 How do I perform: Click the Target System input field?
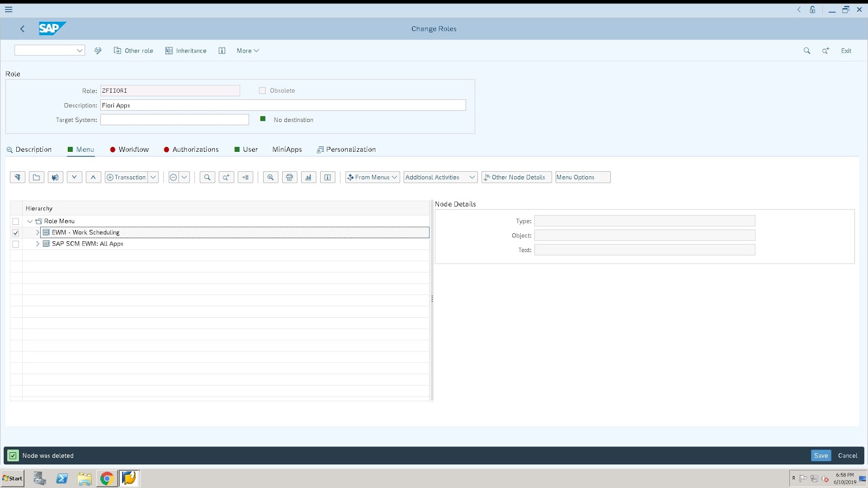coord(175,120)
